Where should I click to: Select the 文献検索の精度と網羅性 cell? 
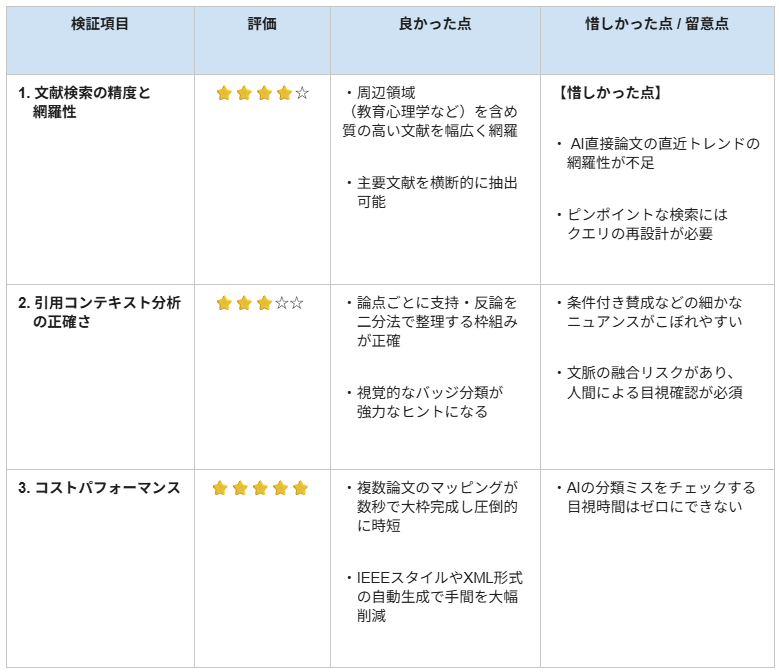100,179
